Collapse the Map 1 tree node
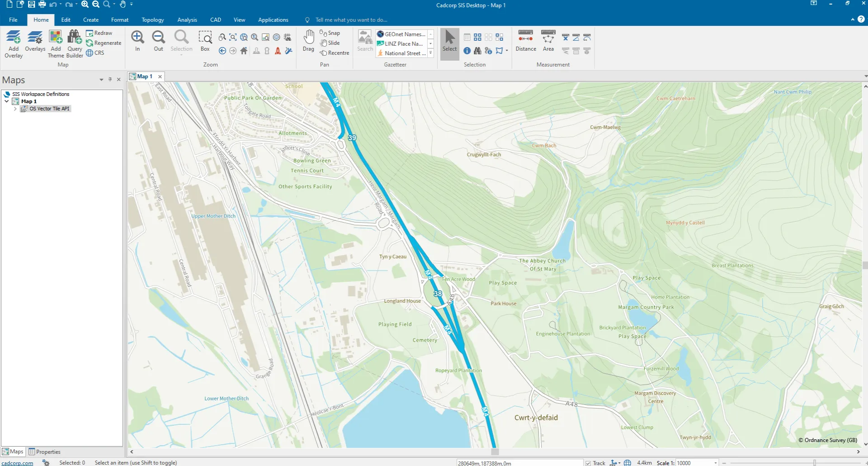868x466 pixels. [x=7, y=101]
